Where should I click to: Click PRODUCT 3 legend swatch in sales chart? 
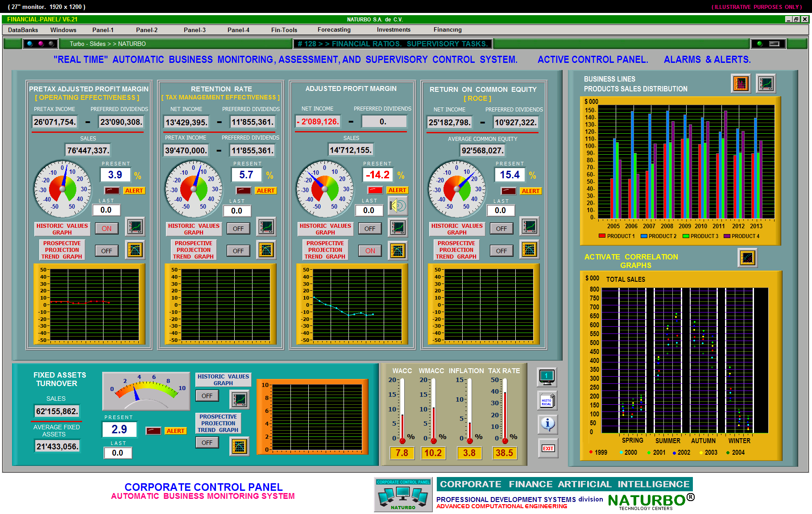tap(686, 236)
